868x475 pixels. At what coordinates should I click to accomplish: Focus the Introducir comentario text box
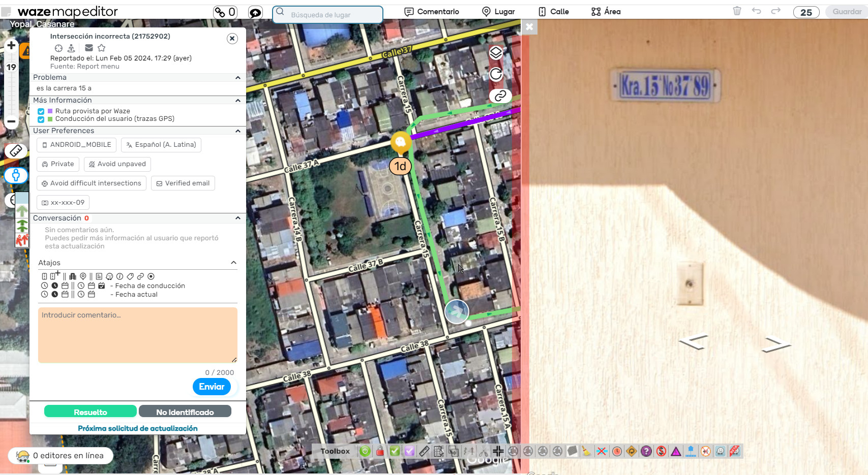[x=138, y=335]
